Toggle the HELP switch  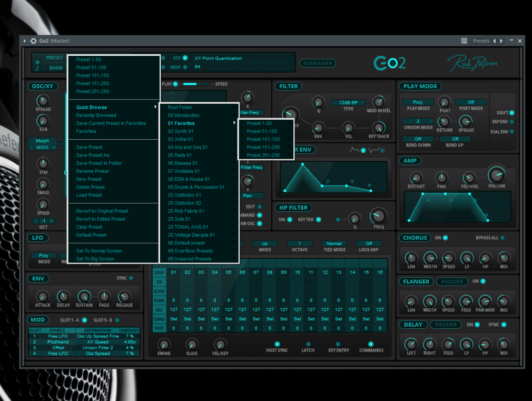click(185, 67)
